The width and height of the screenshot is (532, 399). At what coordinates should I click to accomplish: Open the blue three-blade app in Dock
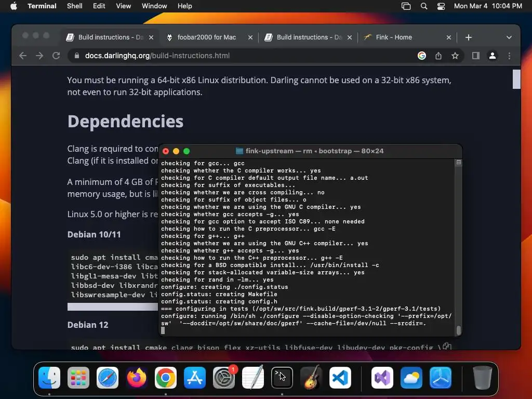(x=441, y=378)
